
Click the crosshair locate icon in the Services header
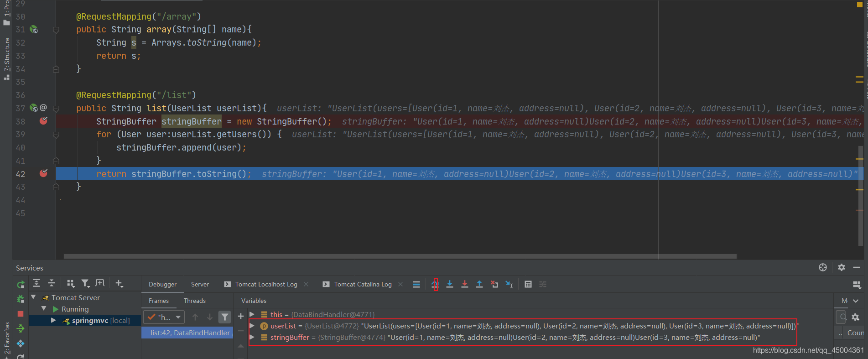(x=823, y=268)
